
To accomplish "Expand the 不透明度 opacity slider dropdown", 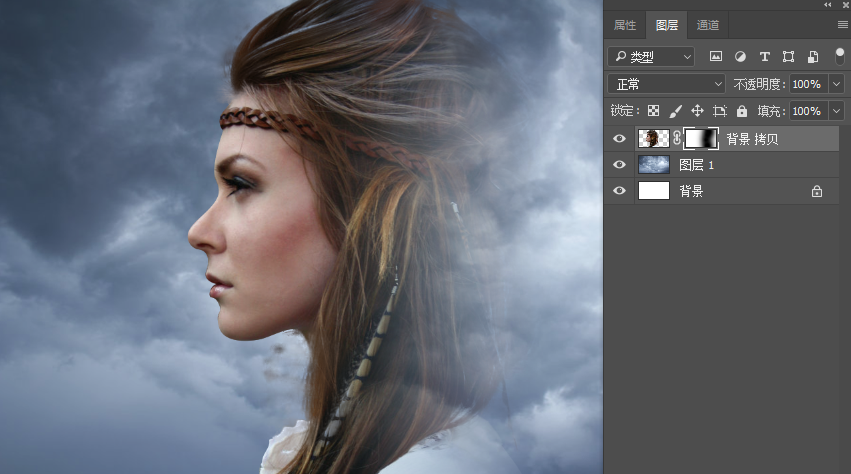I will pos(836,84).
